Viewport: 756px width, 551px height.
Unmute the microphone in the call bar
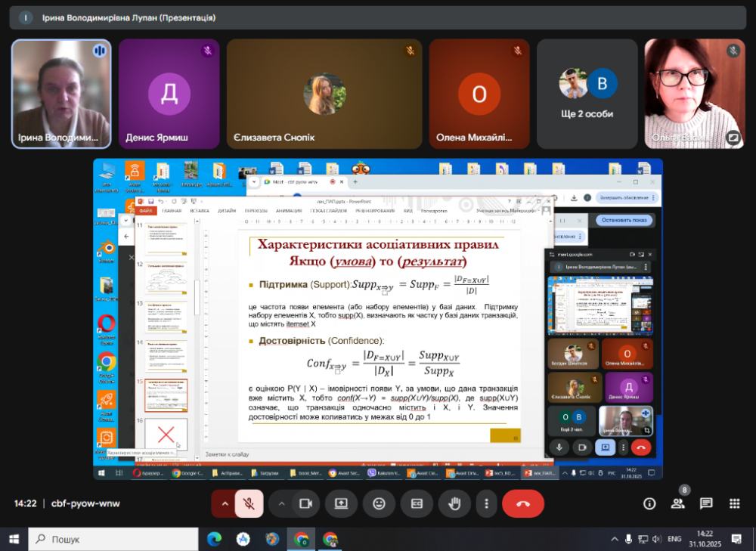point(249,503)
